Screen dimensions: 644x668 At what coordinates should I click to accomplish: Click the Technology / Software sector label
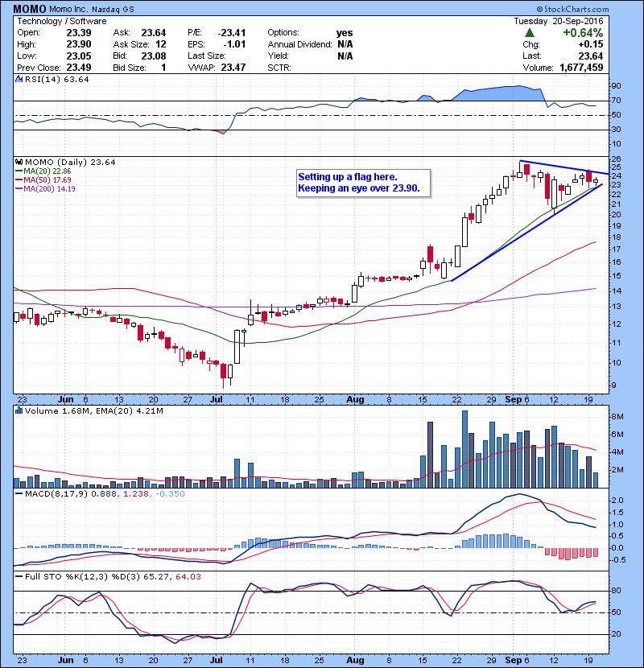coord(62,21)
